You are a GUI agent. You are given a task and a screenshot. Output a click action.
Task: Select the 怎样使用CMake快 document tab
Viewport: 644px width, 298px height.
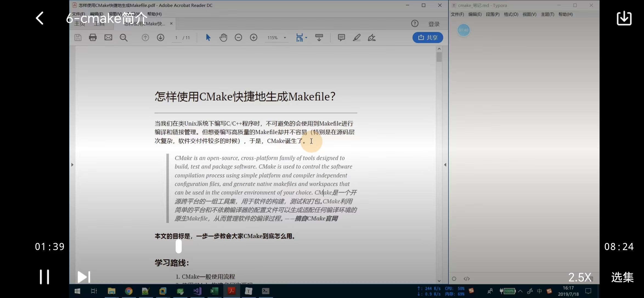pos(144,24)
